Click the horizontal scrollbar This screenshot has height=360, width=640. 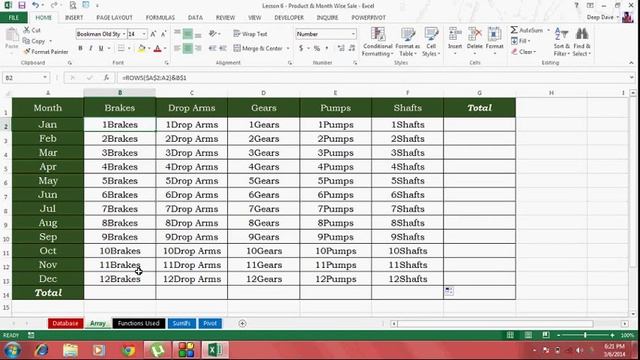point(495,324)
